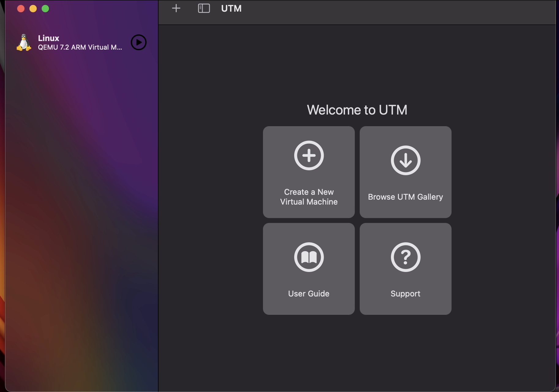Screen dimensions: 559x392
Task: Open Create a New Virtual Machine
Action: click(x=309, y=172)
